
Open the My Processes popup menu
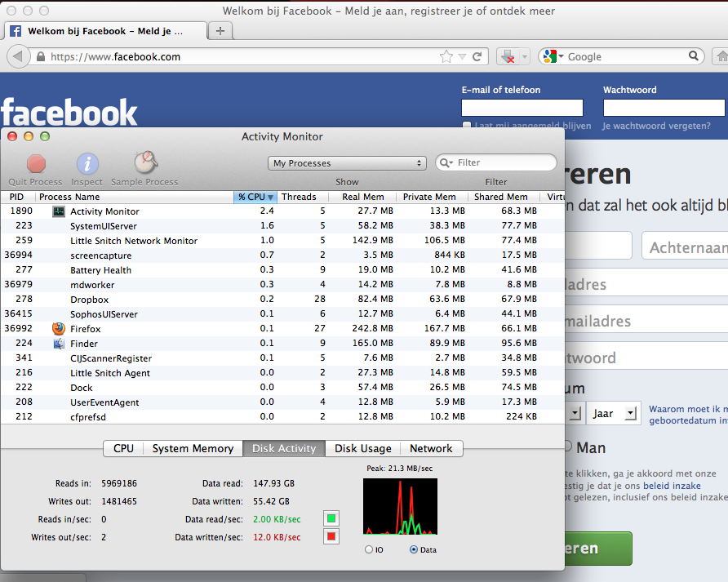pos(347,163)
